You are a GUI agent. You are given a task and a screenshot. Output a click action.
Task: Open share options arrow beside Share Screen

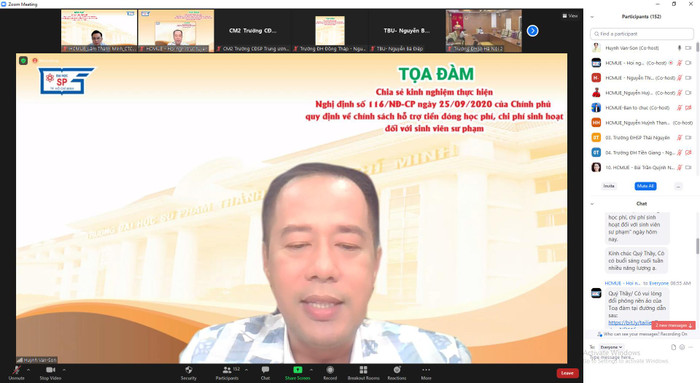click(x=312, y=370)
